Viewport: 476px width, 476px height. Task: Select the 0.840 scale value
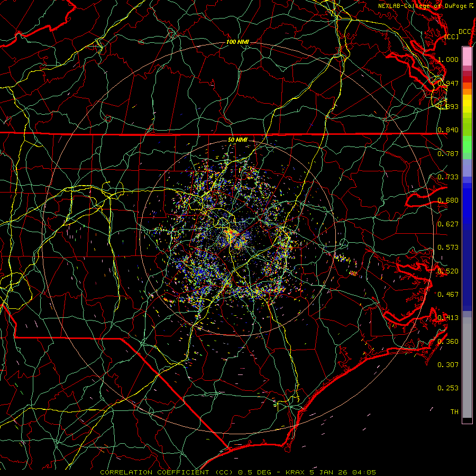coord(448,130)
